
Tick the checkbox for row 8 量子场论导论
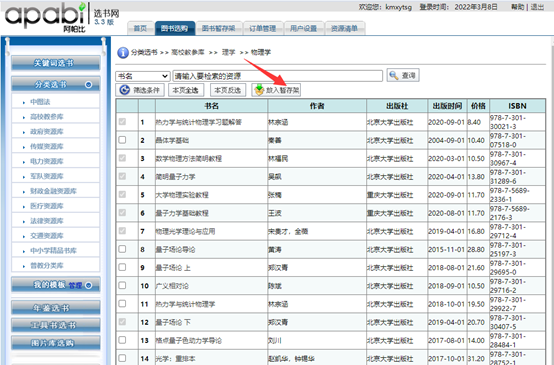tap(122, 249)
